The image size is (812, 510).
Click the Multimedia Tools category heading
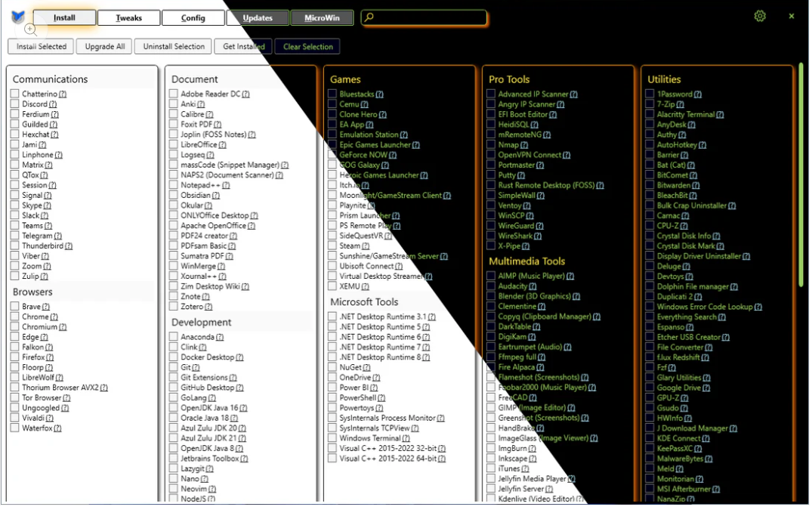pyautogui.click(x=526, y=261)
